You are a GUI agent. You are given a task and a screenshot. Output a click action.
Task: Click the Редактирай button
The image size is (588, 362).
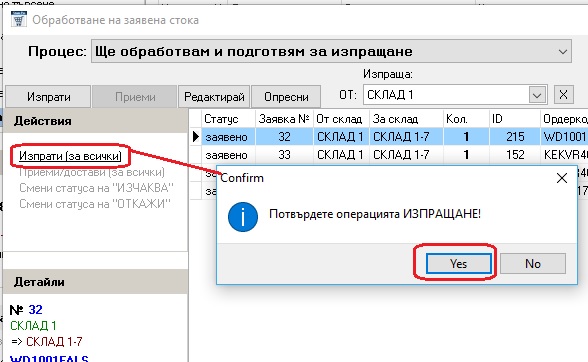tap(214, 97)
